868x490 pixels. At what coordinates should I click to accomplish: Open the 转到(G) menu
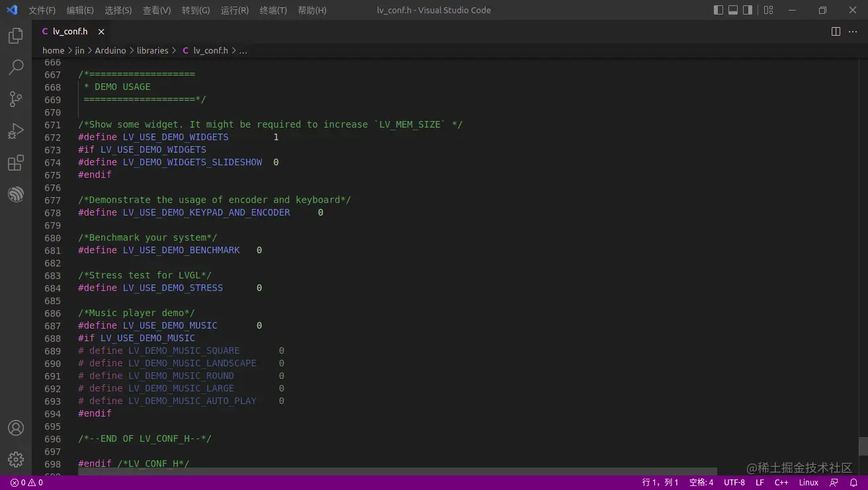coord(196,11)
